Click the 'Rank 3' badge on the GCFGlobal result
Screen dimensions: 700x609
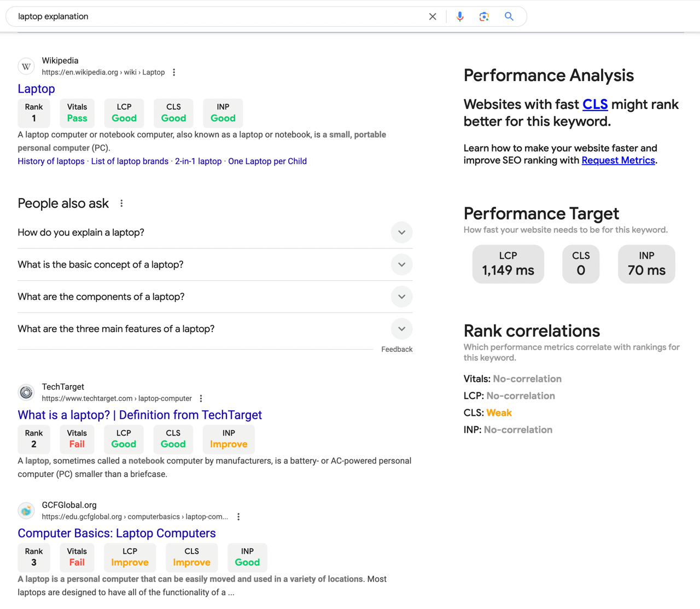pos(34,557)
